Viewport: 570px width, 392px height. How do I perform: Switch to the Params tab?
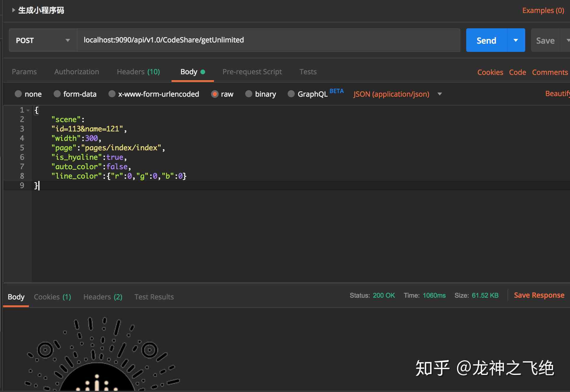tap(24, 71)
